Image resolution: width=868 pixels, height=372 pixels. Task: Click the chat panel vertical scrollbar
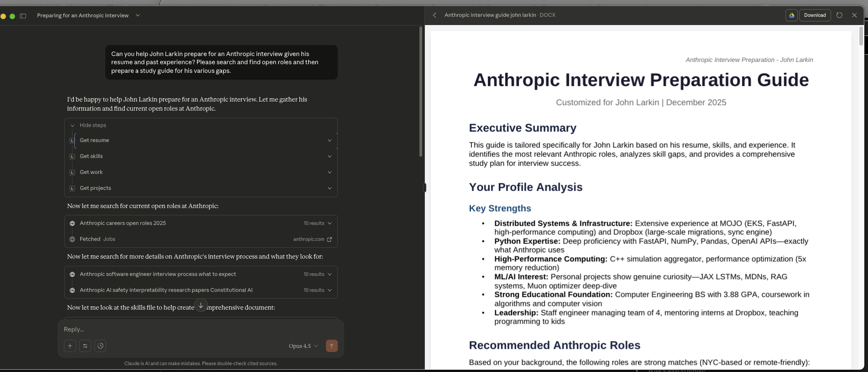click(420, 91)
